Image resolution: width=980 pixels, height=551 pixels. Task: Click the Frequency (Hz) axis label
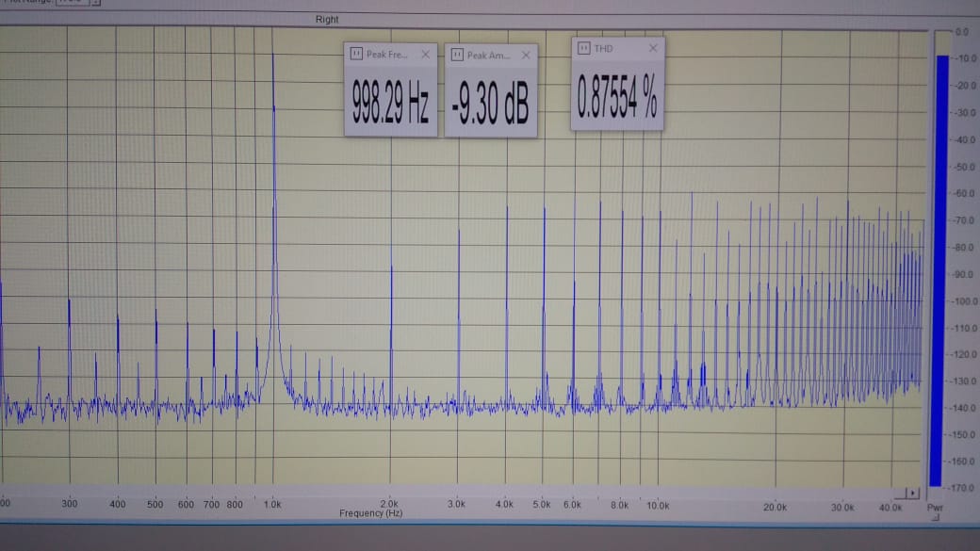pyautogui.click(x=371, y=513)
